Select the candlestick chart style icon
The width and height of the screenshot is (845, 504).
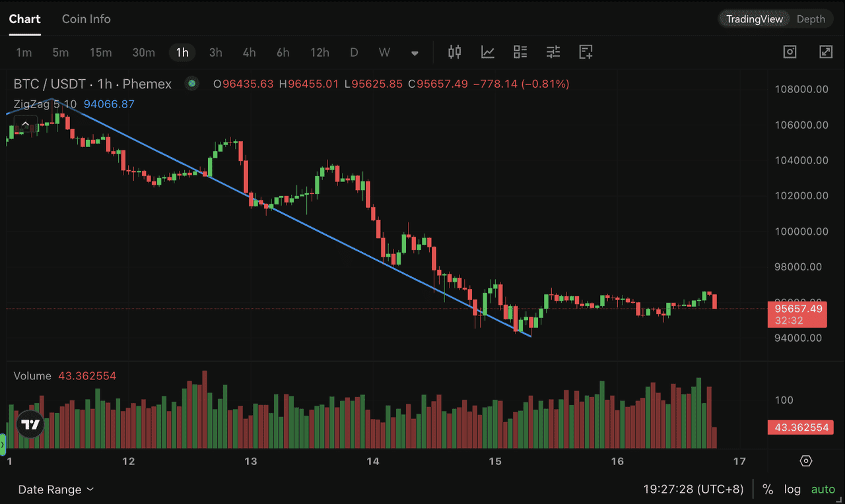(x=454, y=51)
